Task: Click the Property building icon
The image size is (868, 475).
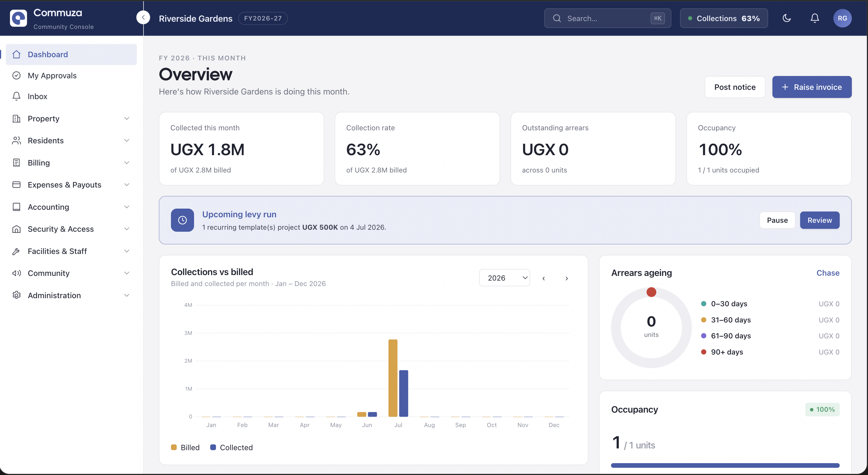Action: (x=16, y=118)
